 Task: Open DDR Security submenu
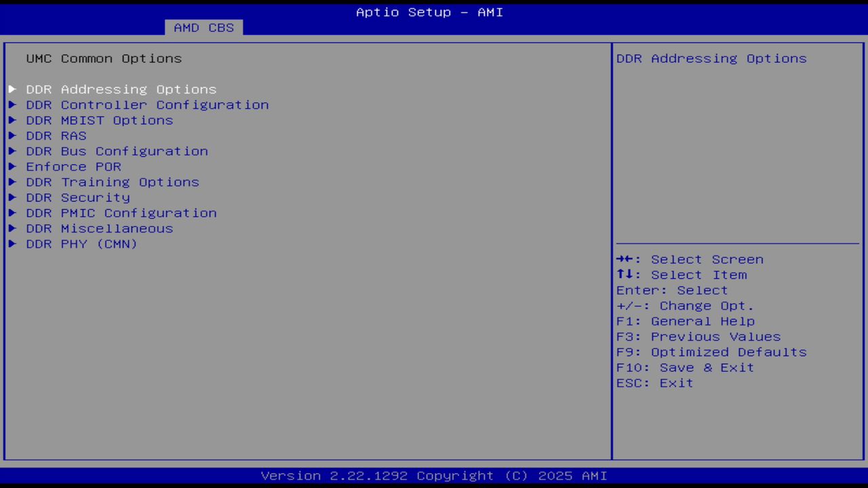coord(78,198)
